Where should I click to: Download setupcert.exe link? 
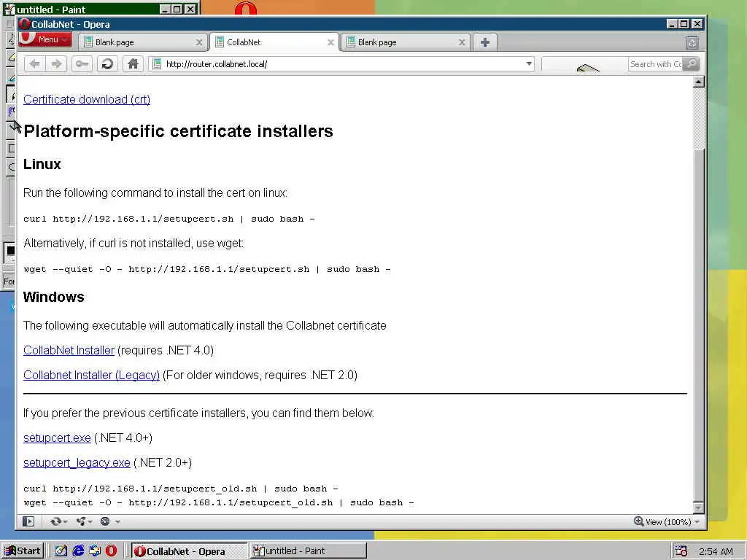click(x=57, y=438)
